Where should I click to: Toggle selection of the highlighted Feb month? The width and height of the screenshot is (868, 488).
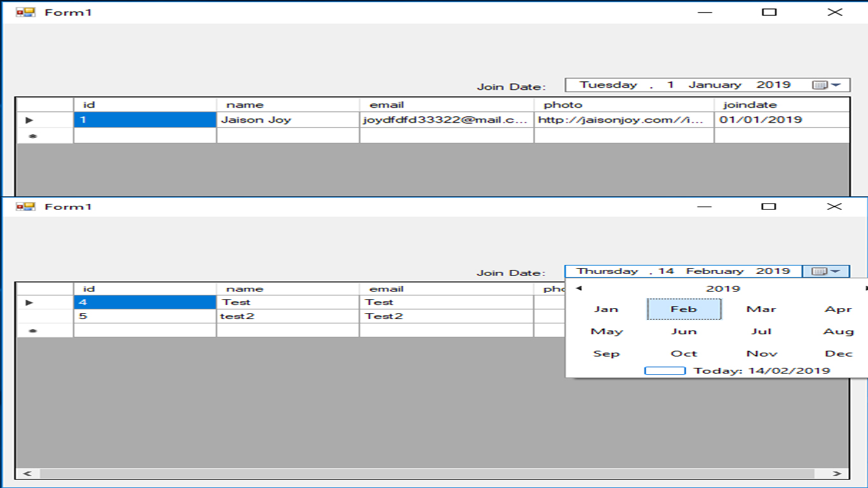[684, 309]
